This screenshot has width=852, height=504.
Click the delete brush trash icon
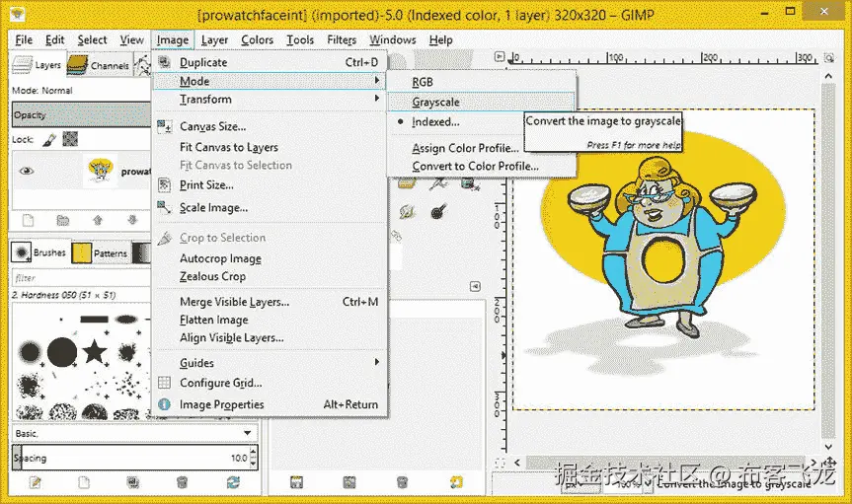click(183, 482)
